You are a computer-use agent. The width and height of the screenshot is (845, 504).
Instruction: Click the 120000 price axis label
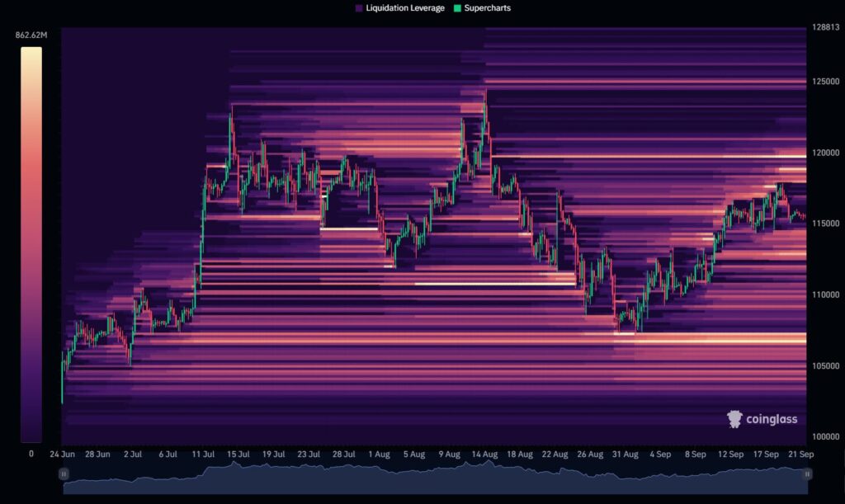point(827,153)
